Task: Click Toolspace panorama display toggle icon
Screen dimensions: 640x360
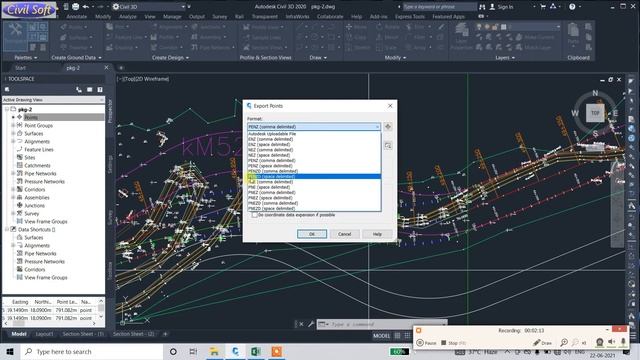Action: [x=89, y=89]
